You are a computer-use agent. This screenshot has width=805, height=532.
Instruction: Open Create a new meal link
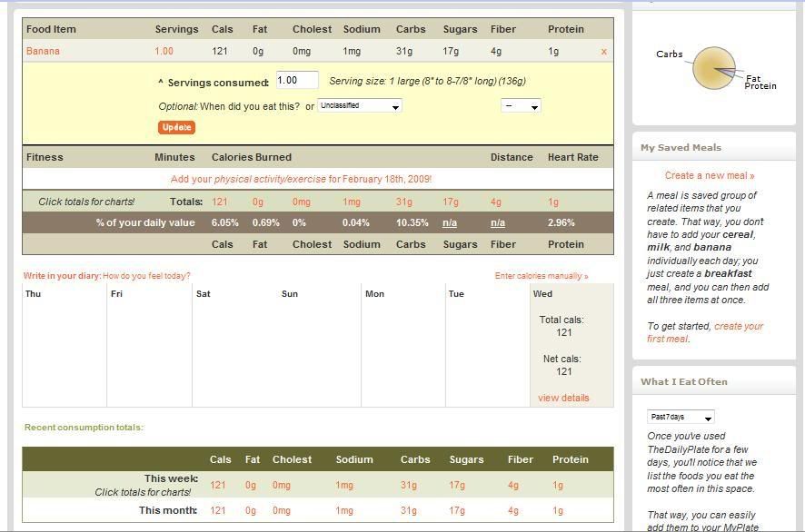710,175
